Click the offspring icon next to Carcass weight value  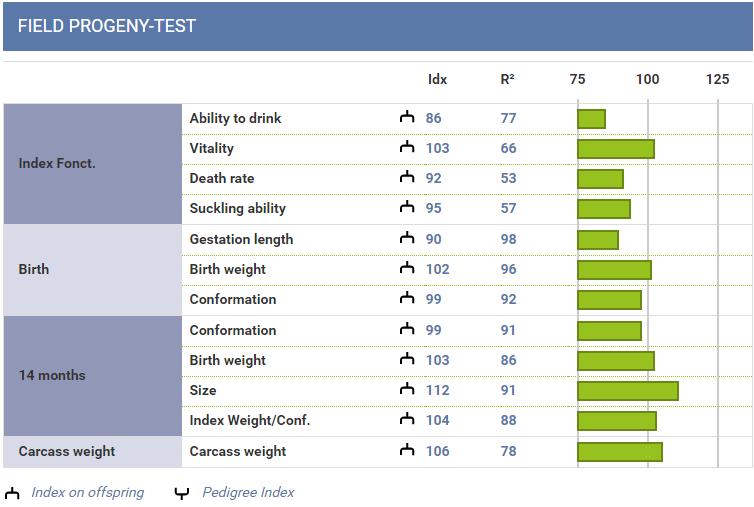tap(407, 450)
